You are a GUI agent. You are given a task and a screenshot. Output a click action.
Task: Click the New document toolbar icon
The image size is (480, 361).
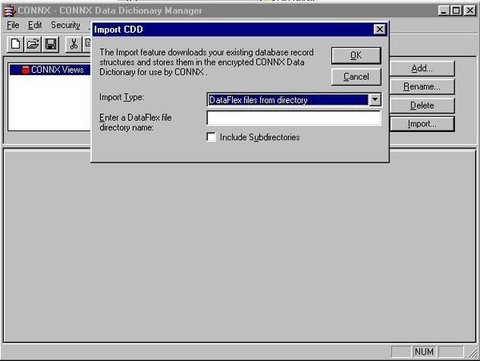pos(15,44)
